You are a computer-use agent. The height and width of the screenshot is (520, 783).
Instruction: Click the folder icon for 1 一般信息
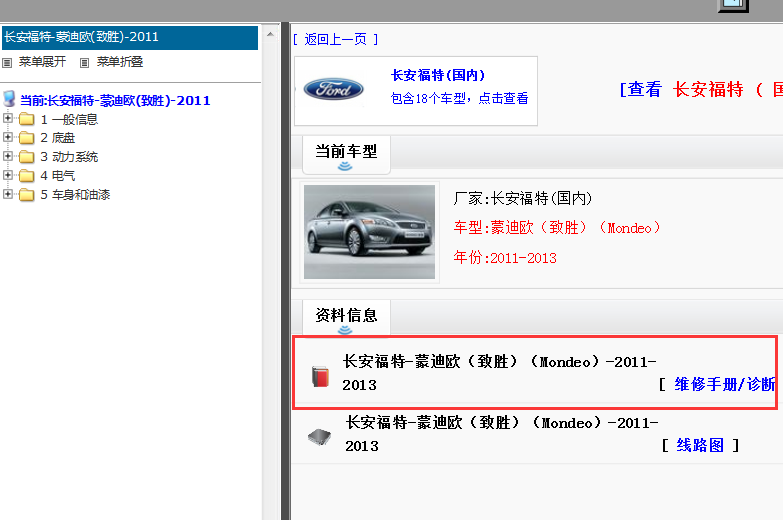coord(26,119)
